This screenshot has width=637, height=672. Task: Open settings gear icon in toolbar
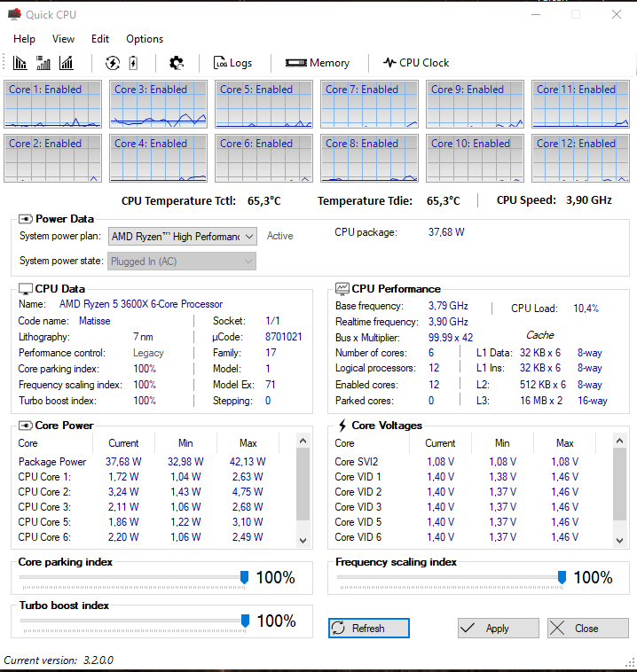[x=177, y=63]
